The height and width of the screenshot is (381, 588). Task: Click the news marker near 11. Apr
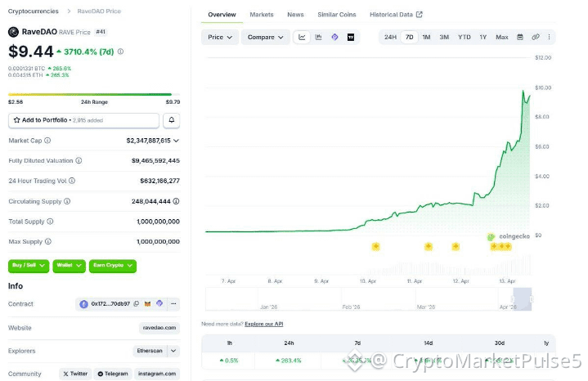pos(429,246)
